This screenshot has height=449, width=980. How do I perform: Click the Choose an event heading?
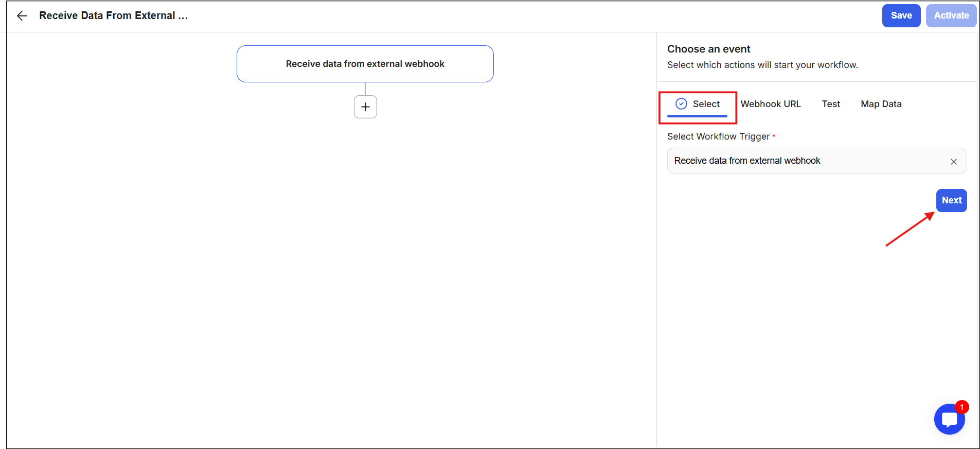(708, 49)
